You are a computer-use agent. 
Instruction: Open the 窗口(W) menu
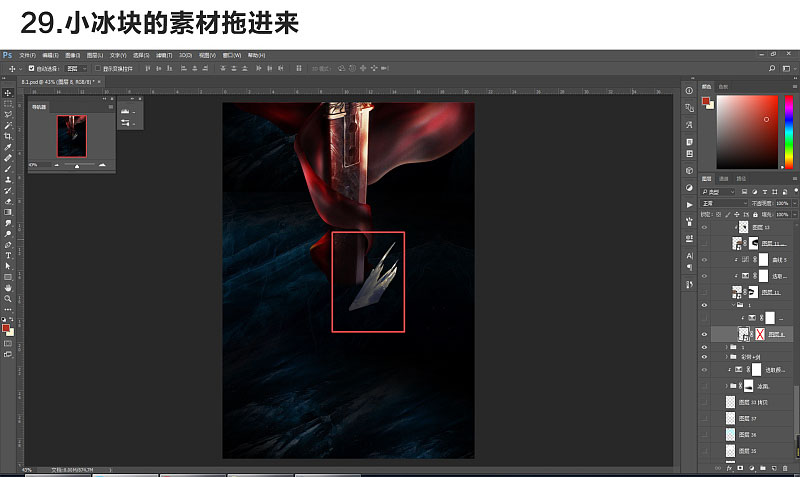point(232,55)
